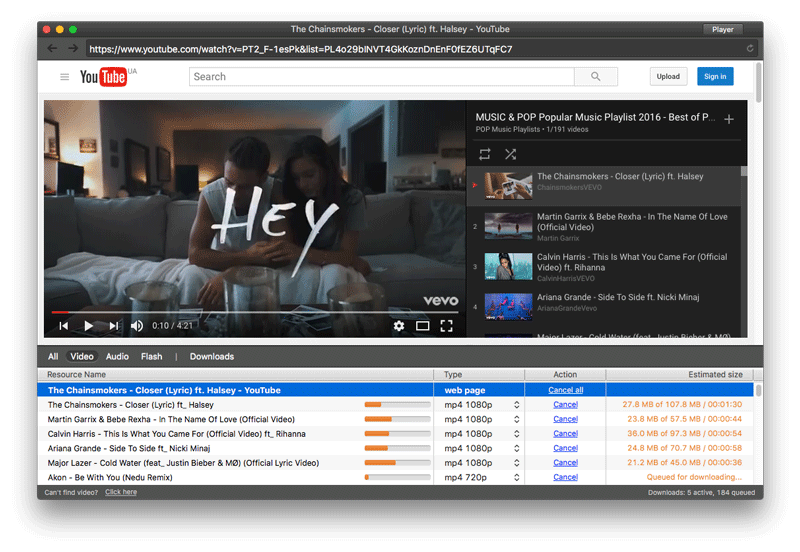Open the Chainsmokers Closer playlist thumbnail
800x552 pixels.
tap(508, 186)
